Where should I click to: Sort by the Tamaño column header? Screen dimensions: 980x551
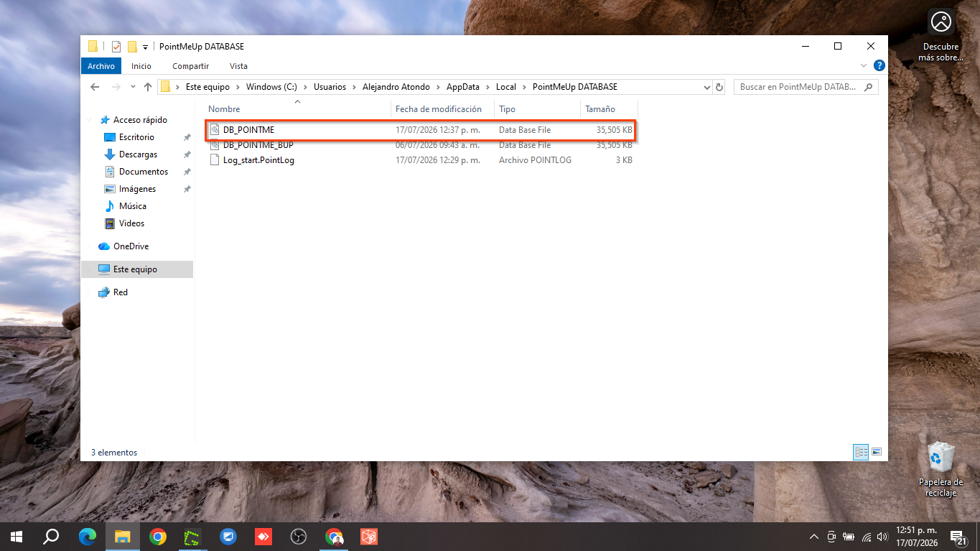tap(608, 109)
